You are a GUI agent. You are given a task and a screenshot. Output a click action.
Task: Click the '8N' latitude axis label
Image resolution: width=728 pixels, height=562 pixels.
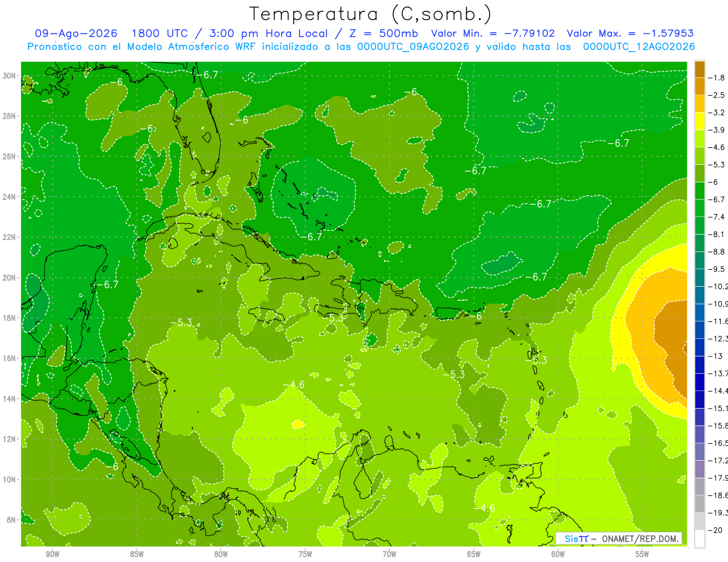point(12,520)
